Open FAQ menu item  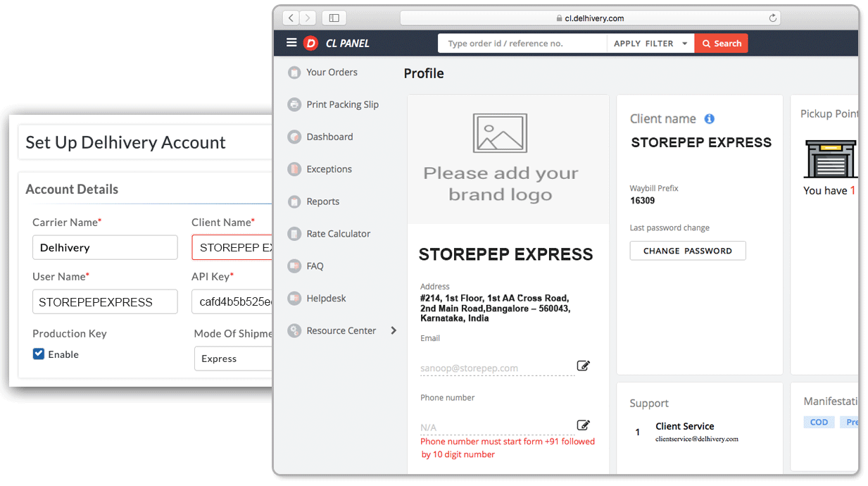coord(315,266)
